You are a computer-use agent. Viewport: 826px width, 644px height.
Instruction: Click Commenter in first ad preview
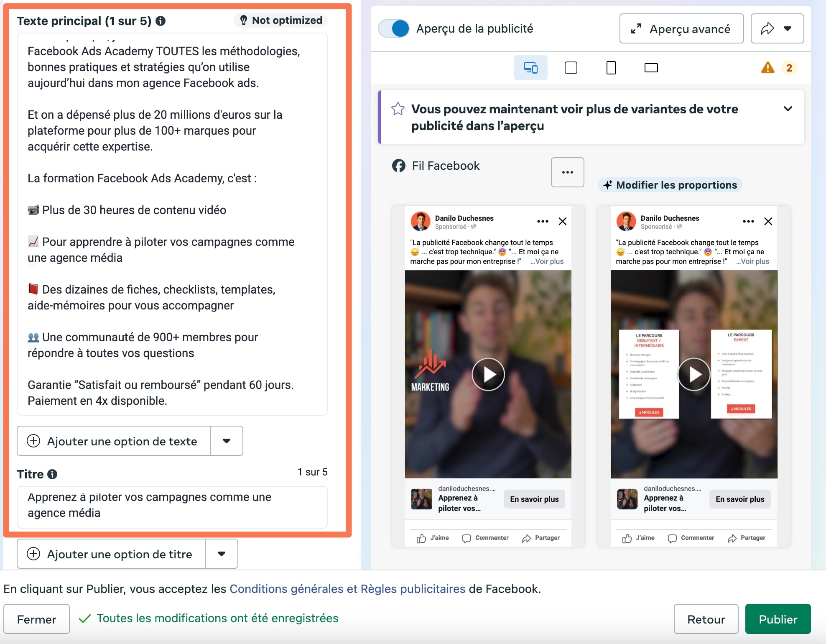click(485, 538)
